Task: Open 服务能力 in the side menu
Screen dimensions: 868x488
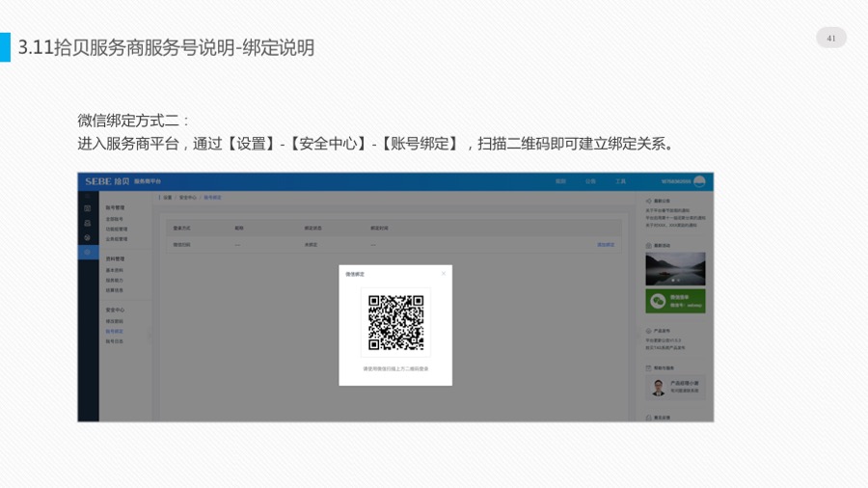Action: 115,281
